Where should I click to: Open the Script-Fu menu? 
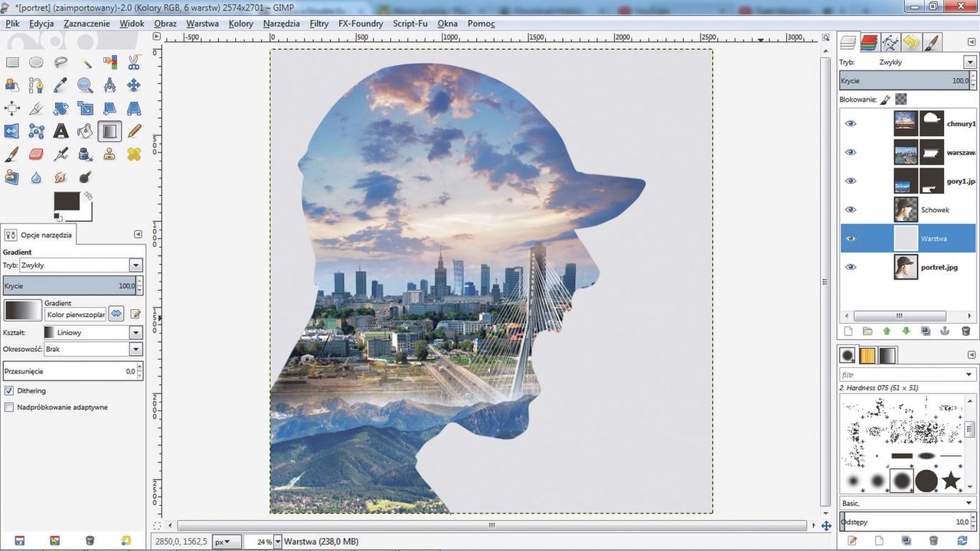click(x=410, y=24)
